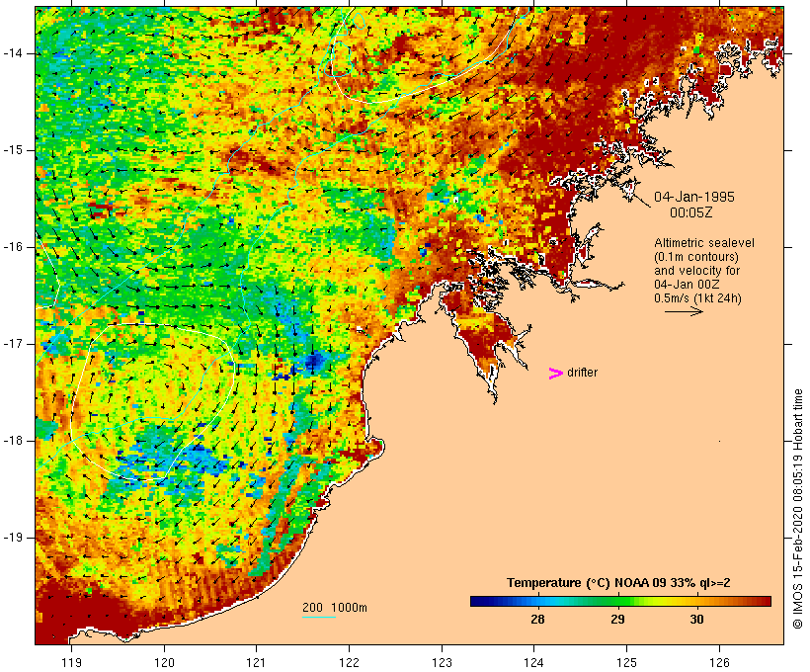This screenshot has width=810, height=672.
Task: Click latitude axis label -16
Action: 13,247
